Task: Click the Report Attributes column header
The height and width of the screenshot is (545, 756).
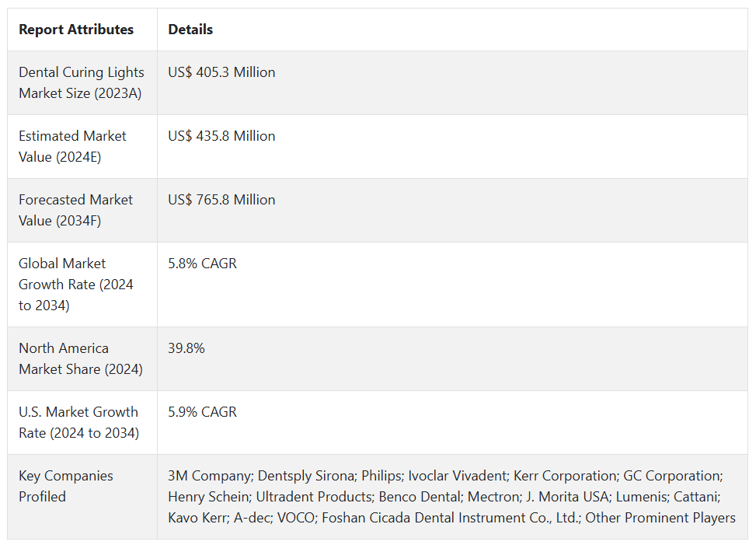Action: (76, 30)
